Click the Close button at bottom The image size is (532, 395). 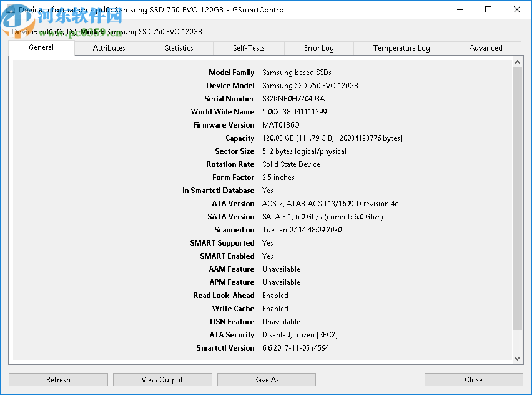point(474,380)
